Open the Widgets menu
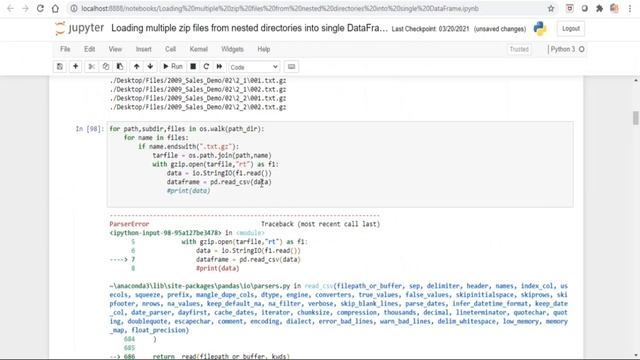Image resolution: width=640 pixels, height=360 pixels. (x=232, y=49)
